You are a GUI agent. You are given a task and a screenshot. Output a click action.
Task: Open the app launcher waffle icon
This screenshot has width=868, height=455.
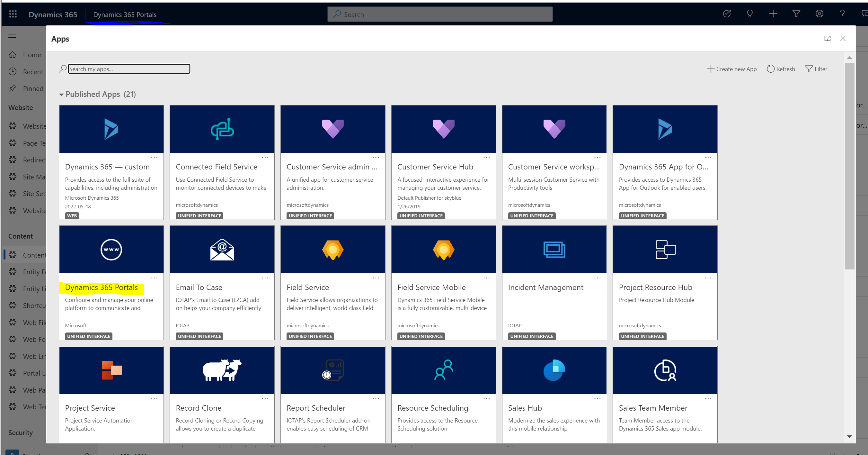pyautogui.click(x=13, y=14)
